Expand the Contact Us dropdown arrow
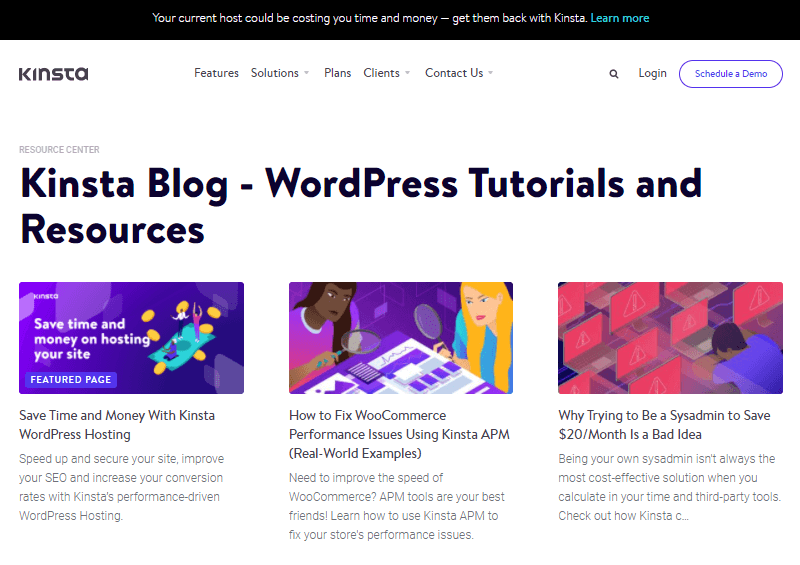 tap(490, 73)
